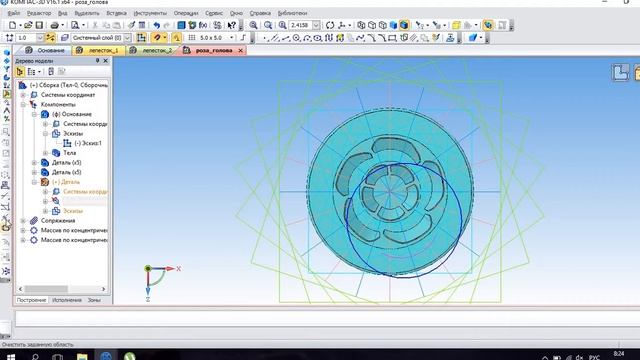Open the zoom scale 2.4158 dropdown
The image size is (640, 360).
[x=316, y=25]
